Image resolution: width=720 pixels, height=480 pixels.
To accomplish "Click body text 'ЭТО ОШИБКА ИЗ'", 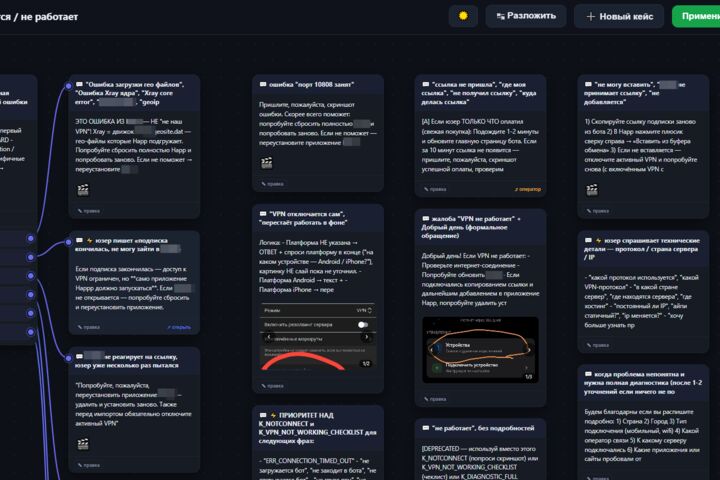I will click(100, 121).
